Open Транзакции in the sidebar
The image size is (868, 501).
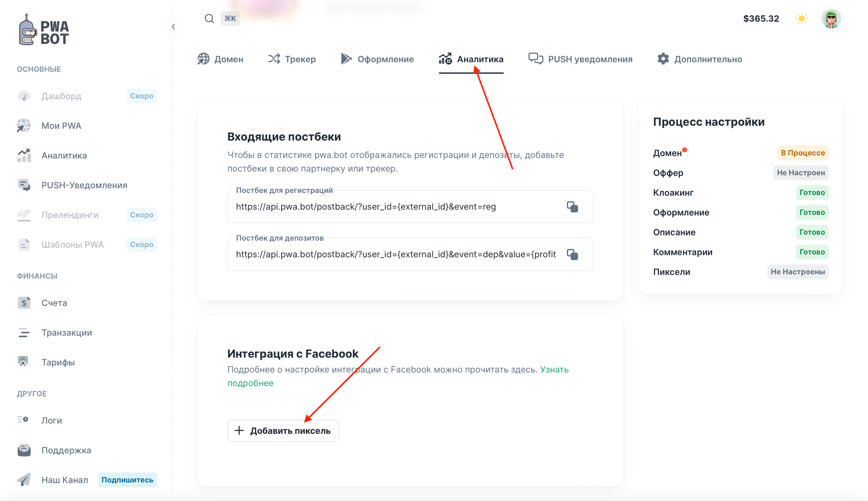67,333
